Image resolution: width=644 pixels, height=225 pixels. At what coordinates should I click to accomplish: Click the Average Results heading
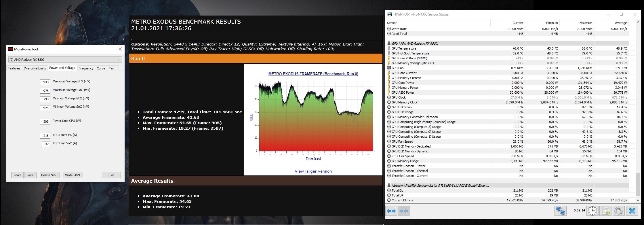coord(152,181)
